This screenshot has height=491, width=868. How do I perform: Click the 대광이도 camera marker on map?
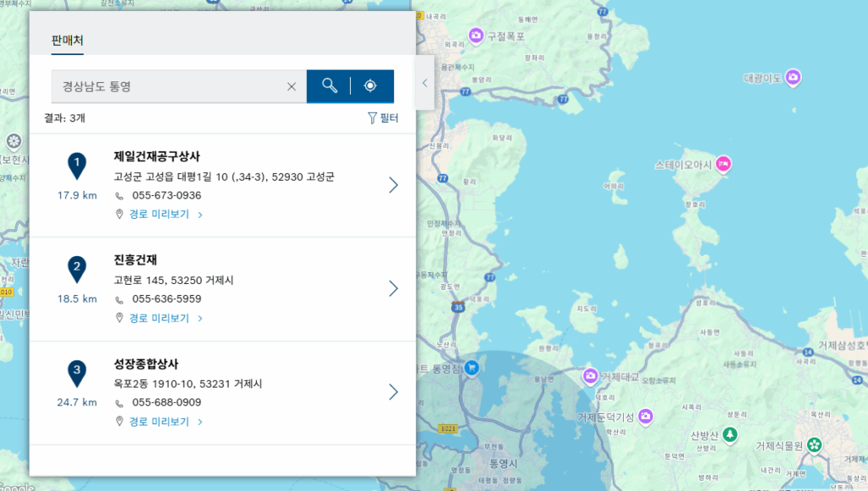pyautogui.click(x=793, y=77)
